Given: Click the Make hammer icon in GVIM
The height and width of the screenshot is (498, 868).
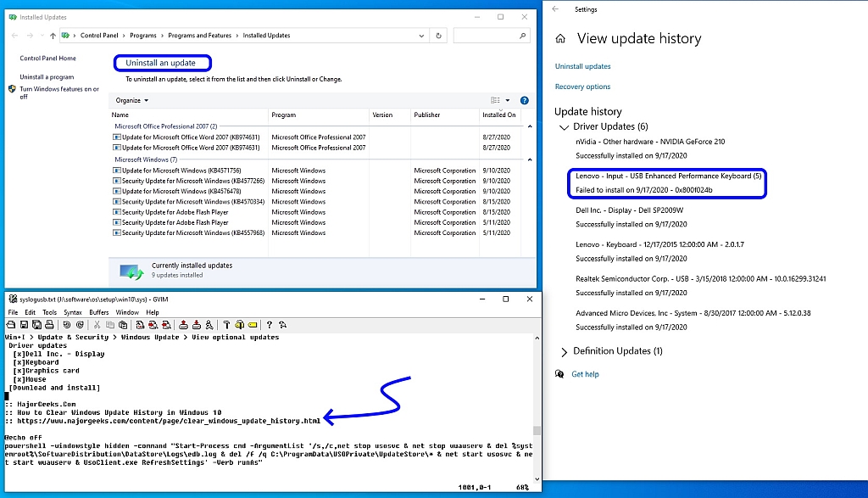Looking at the screenshot, I should 226,325.
